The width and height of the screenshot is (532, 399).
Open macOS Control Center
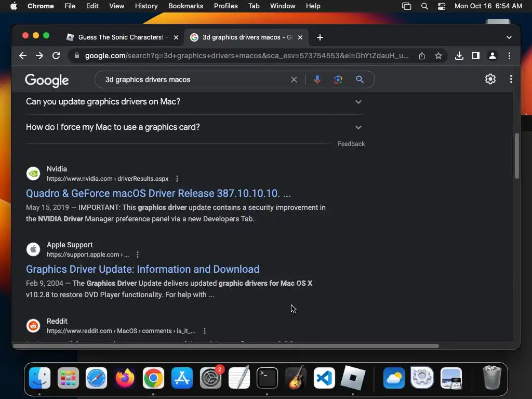pos(442,6)
